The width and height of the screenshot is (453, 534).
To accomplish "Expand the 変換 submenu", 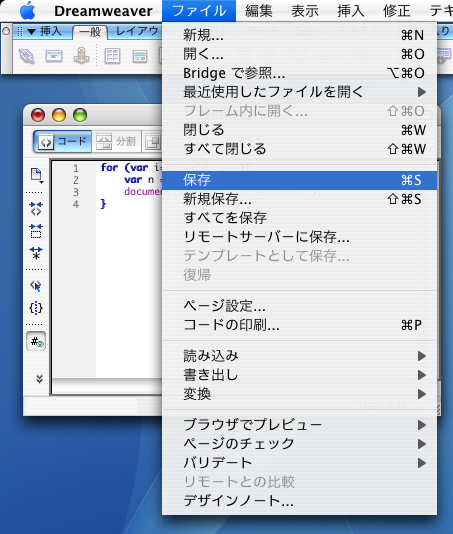I will point(299,394).
